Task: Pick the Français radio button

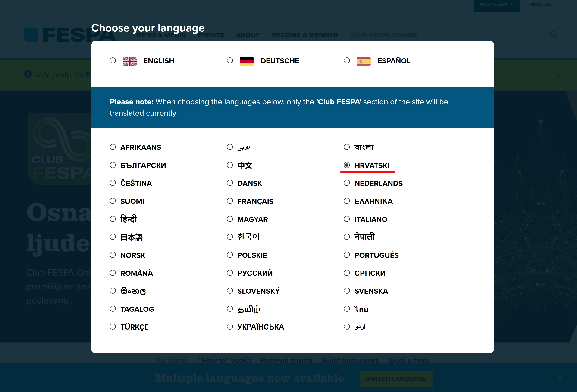Action: pyautogui.click(x=230, y=201)
